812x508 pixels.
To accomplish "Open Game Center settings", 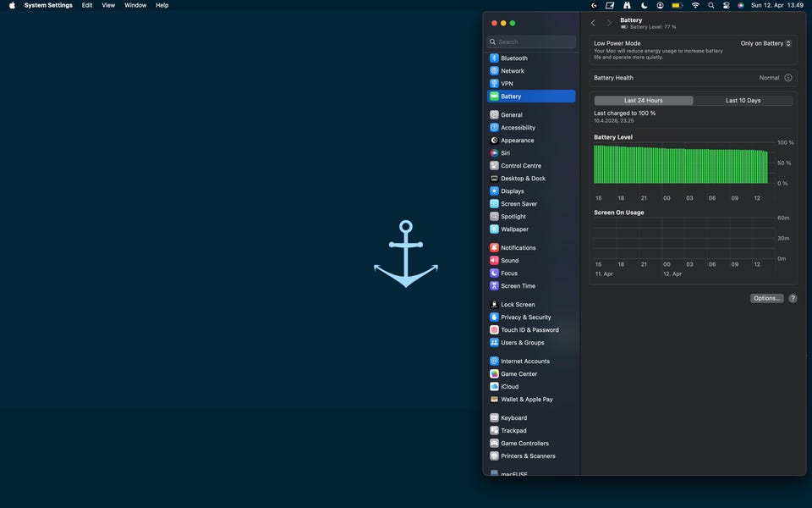I will [x=518, y=374].
